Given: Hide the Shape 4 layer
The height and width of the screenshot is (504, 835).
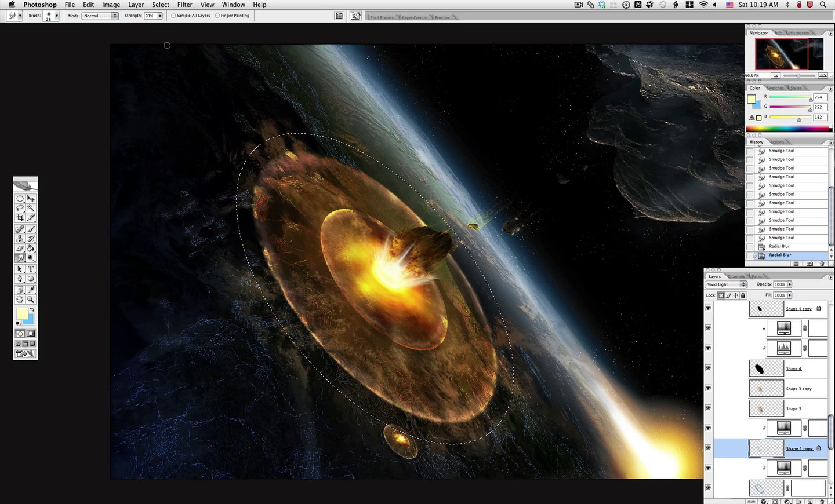Looking at the screenshot, I should 708,368.
